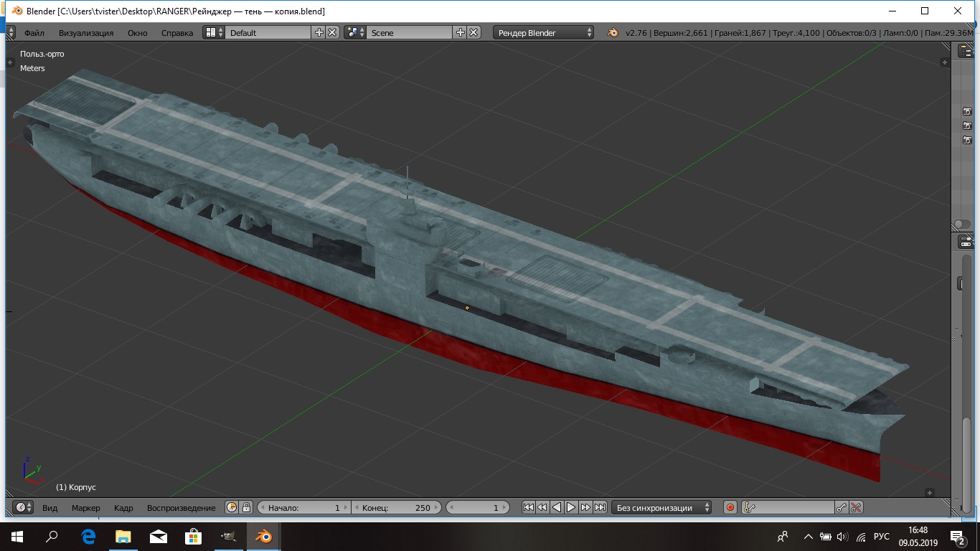Click the Маркер menu in the timeline
980x551 pixels.
[85, 507]
